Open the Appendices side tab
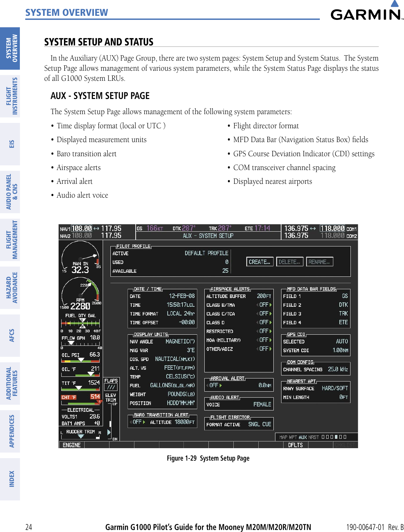 [10, 431]
